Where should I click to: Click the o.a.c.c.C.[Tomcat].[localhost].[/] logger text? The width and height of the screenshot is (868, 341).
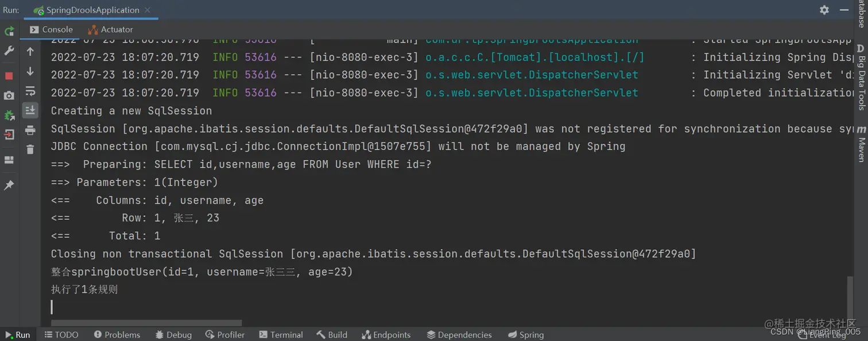point(534,57)
